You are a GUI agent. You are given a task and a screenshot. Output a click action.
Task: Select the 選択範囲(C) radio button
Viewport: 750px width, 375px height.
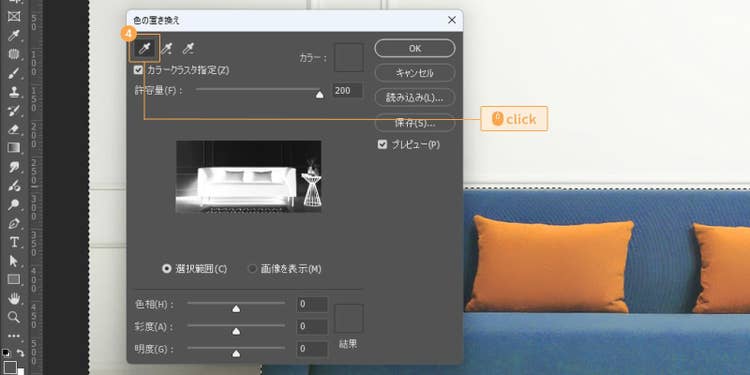166,269
